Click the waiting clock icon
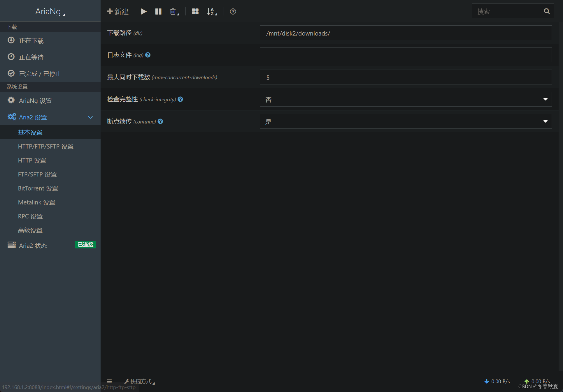563x392 pixels. (11, 57)
